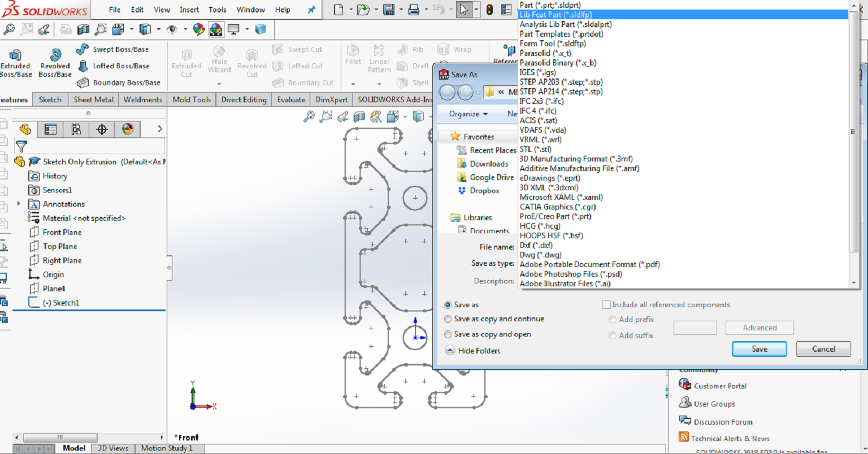868x454 pixels.
Task: Click the feature tree horizontal scrollbar
Action: [59, 437]
